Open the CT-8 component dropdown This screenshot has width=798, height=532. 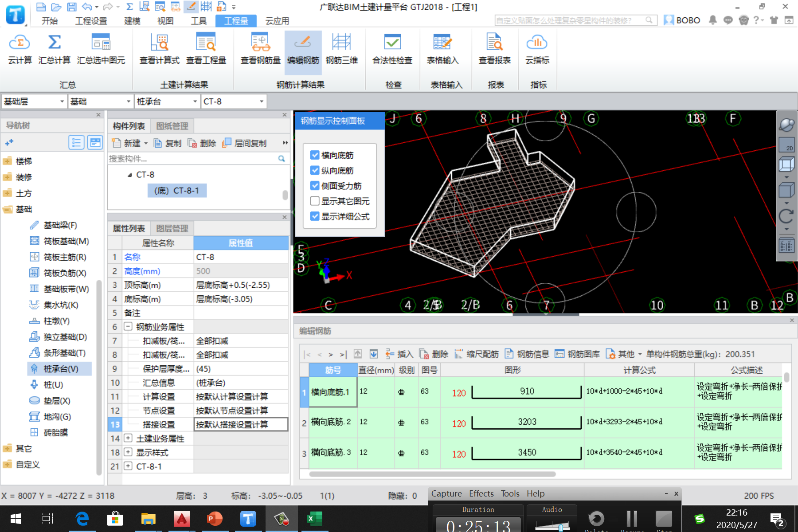[261, 102]
